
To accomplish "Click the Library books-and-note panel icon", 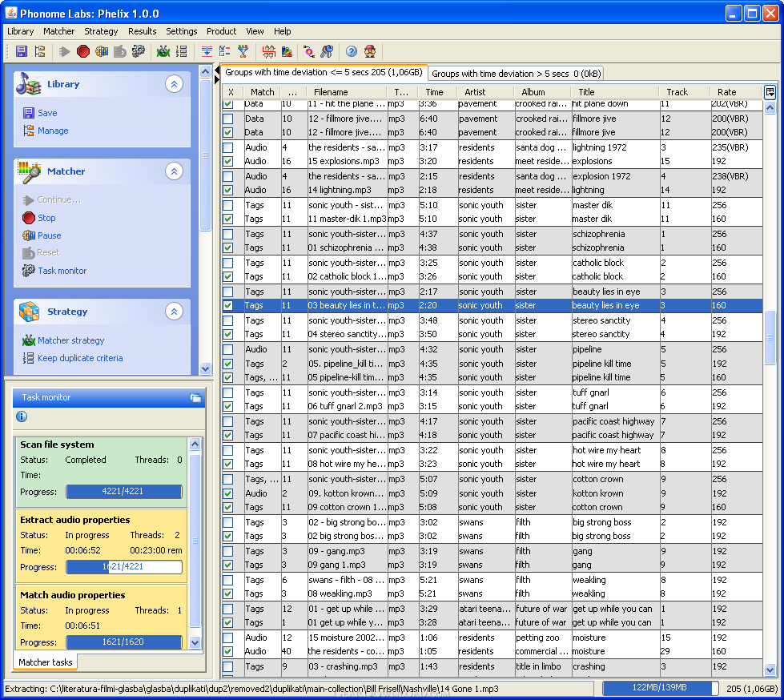I will coord(28,84).
